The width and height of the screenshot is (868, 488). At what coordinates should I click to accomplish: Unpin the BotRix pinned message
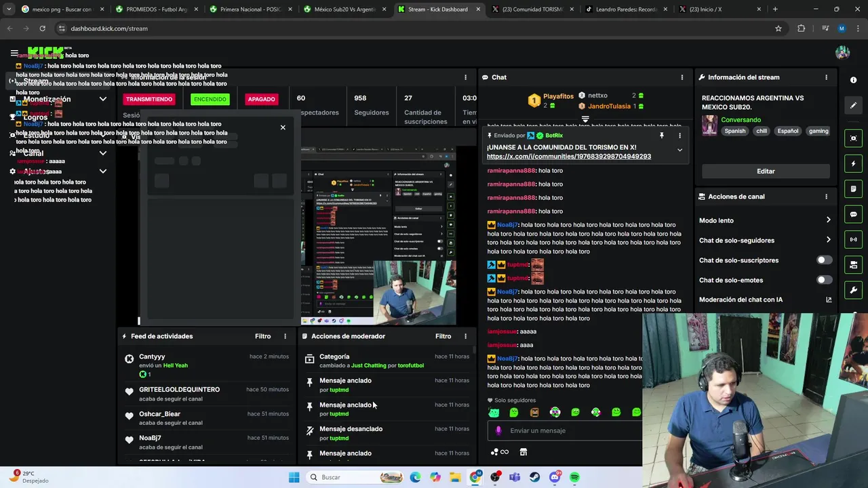pos(661,136)
